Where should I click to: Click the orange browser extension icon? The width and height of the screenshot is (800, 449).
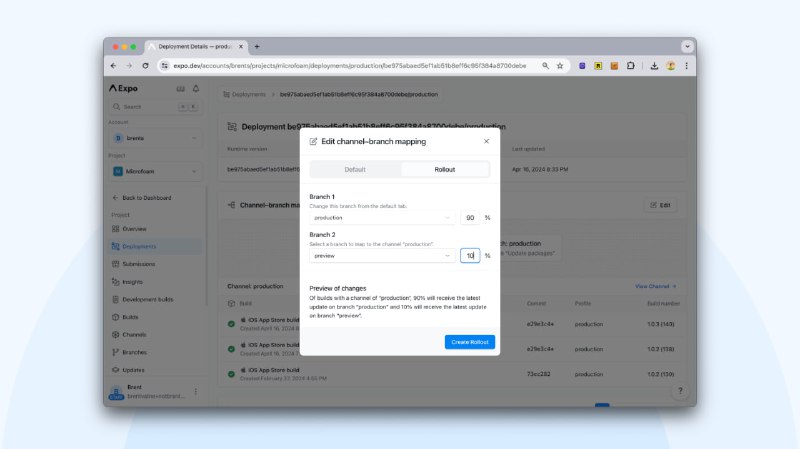[x=614, y=66]
